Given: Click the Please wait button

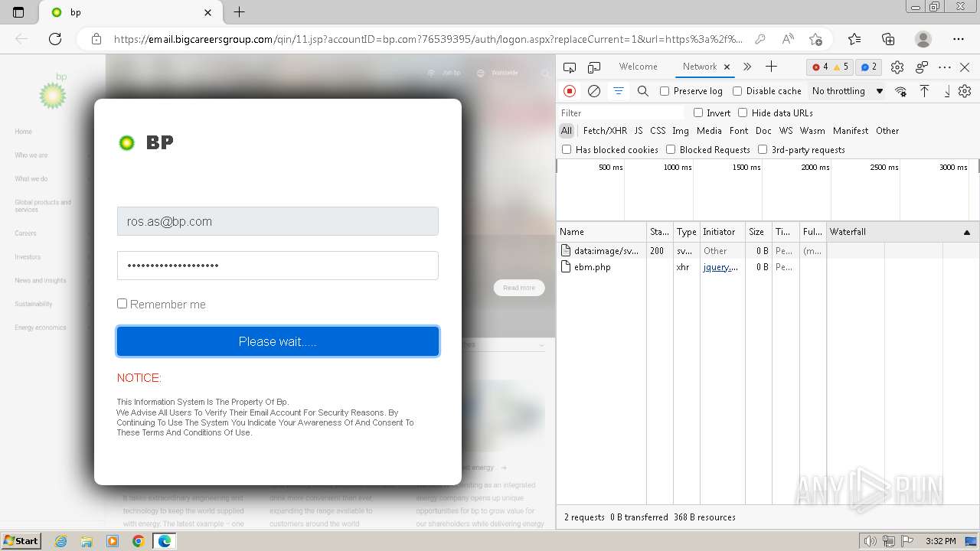Looking at the screenshot, I should [278, 341].
